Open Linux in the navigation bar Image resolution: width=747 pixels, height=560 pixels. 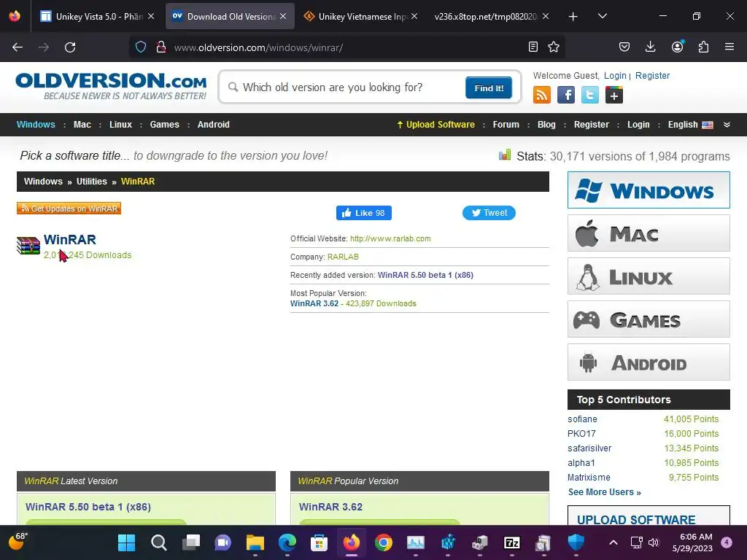[x=120, y=125]
